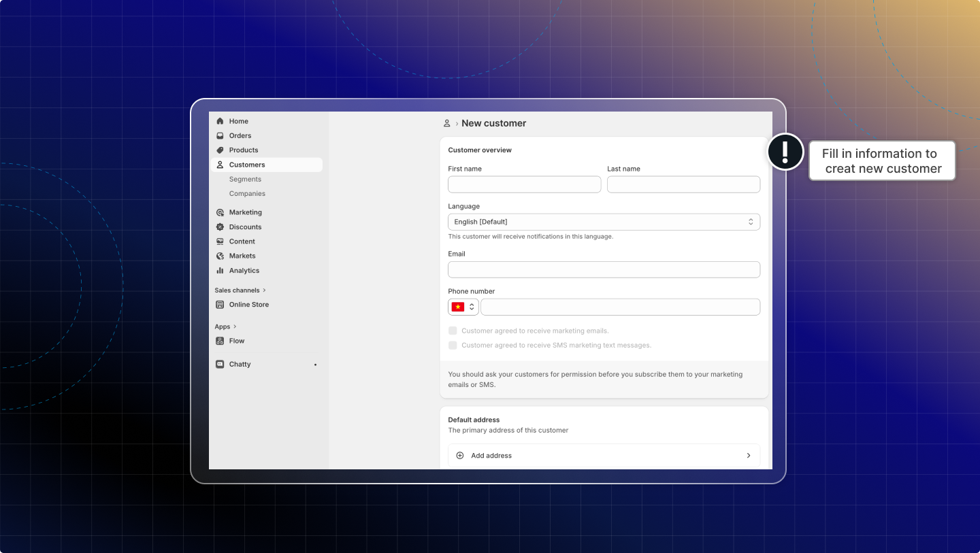Click the Add address button
Screen dimensions: 980x553
pyautogui.click(x=604, y=456)
